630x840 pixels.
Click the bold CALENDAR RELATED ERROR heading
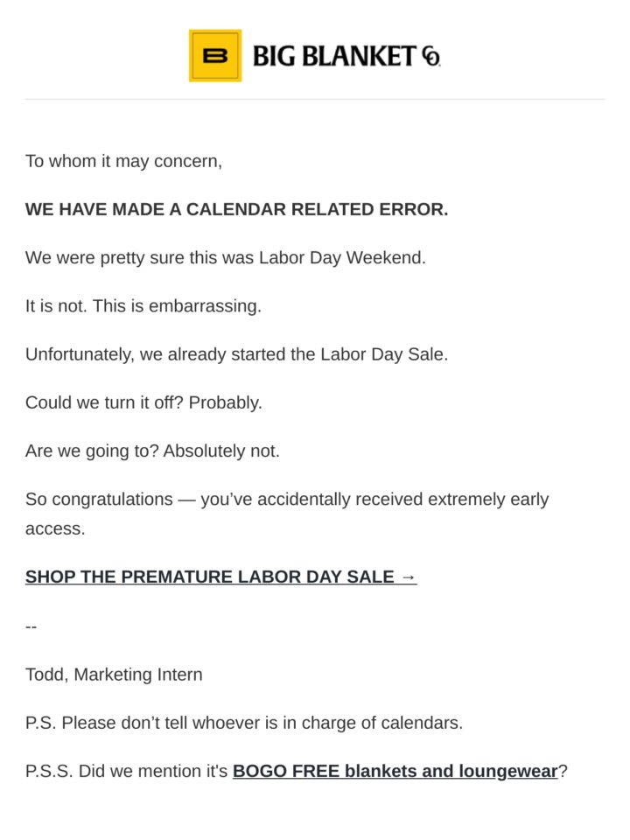237,209
